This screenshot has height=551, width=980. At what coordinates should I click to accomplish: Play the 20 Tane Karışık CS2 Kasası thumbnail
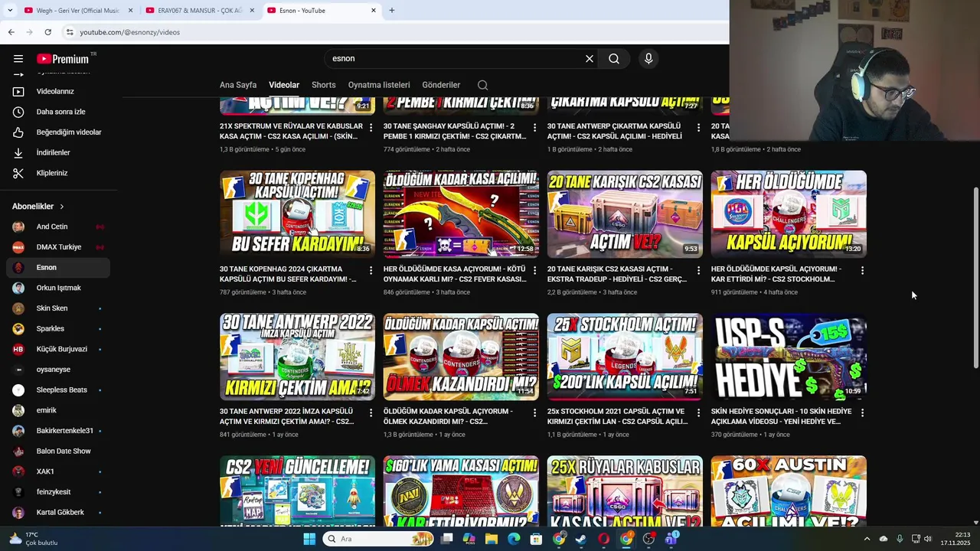(x=625, y=214)
